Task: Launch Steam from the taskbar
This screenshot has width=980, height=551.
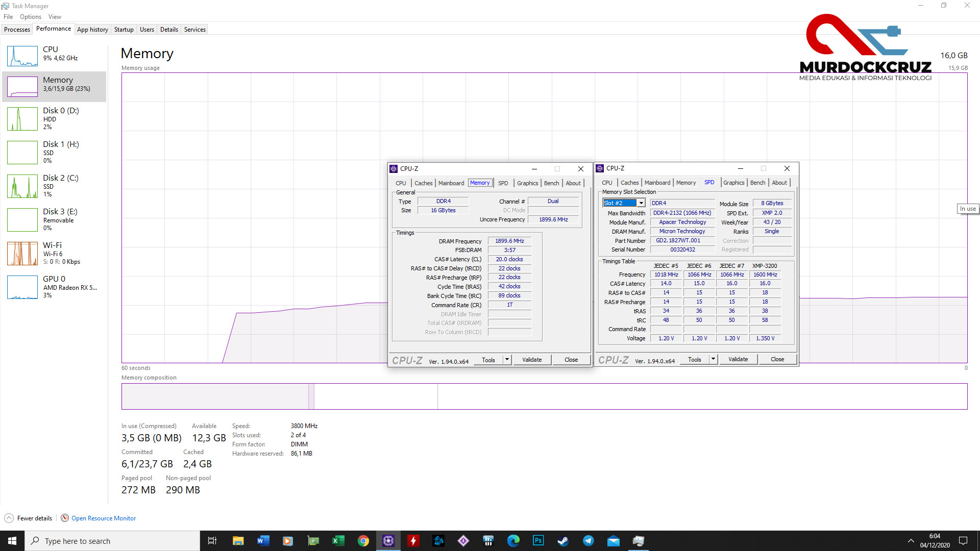Action: coord(563,541)
